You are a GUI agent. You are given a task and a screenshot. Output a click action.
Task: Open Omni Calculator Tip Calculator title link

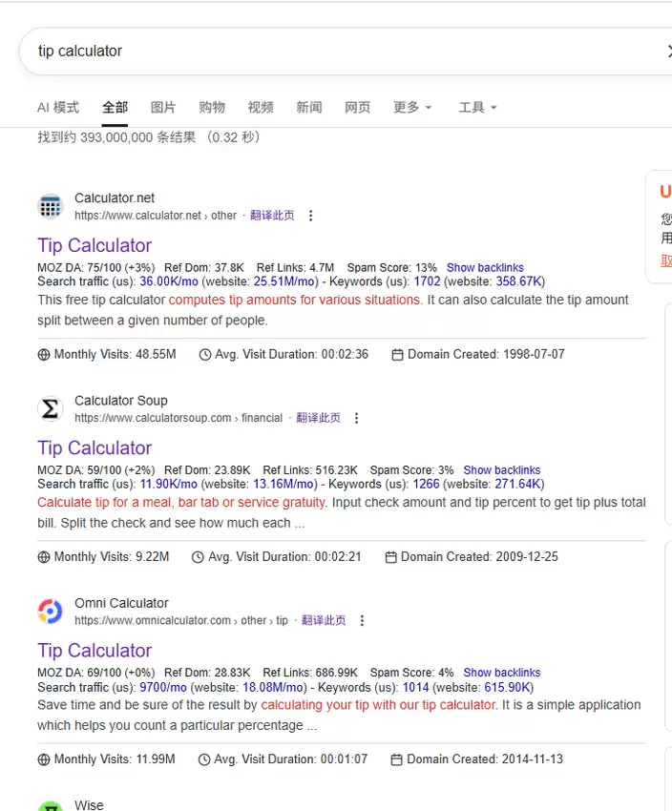click(x=94, y=651)
